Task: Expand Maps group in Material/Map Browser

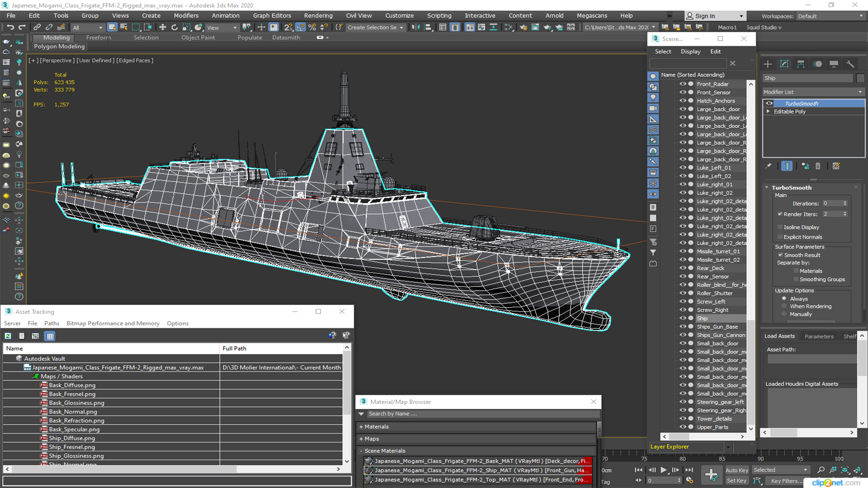Action: [x=361, y=439]
